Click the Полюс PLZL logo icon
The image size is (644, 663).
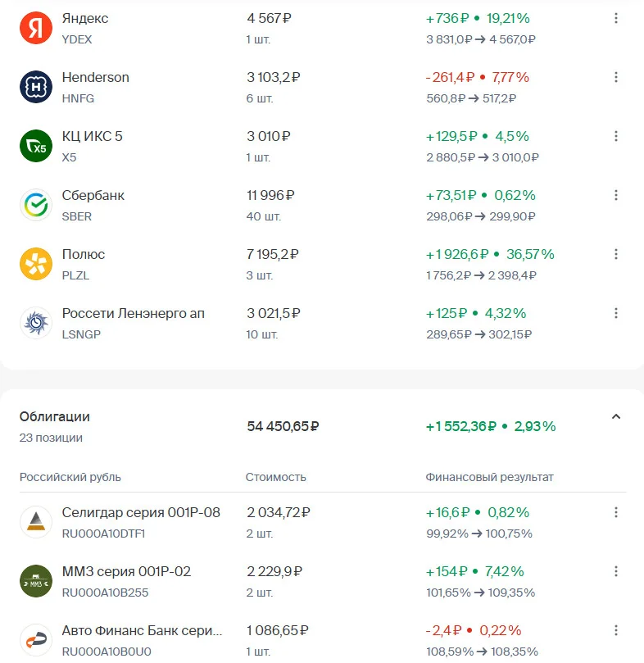point(36,264)
